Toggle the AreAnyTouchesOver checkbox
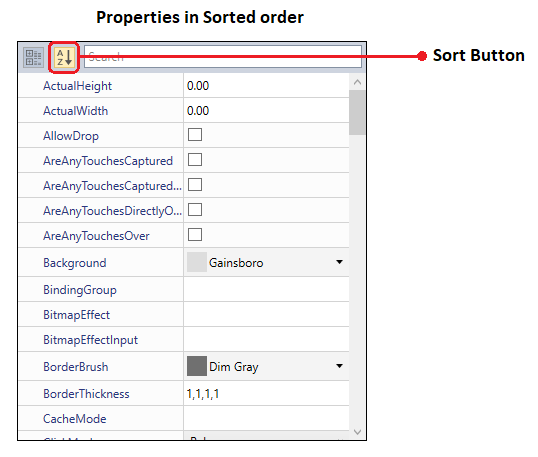Screen dimensions: 538x457 (x=195, y=235)
